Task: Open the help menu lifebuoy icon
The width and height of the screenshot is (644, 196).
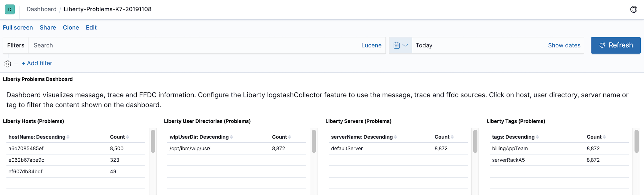Action: click(634, 10)
